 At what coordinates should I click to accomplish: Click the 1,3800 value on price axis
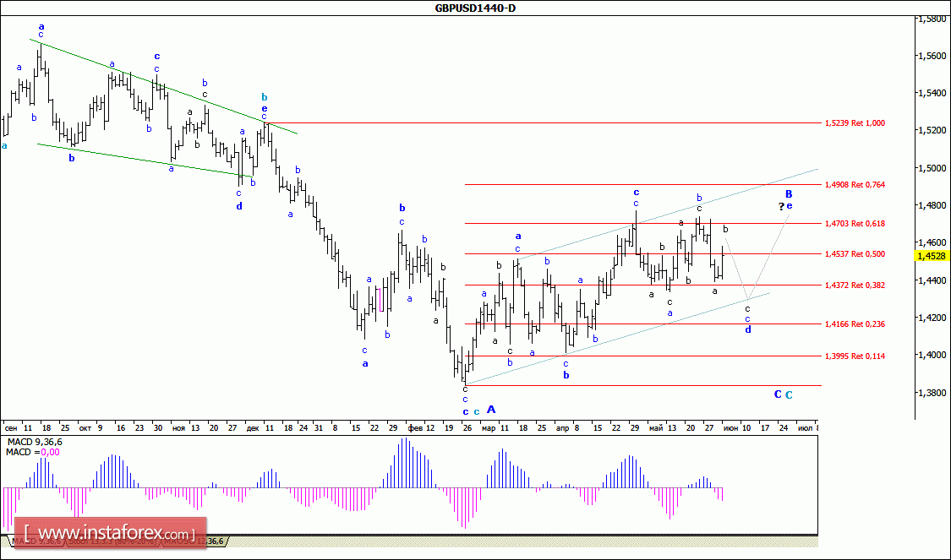click(x=933, y=393)
